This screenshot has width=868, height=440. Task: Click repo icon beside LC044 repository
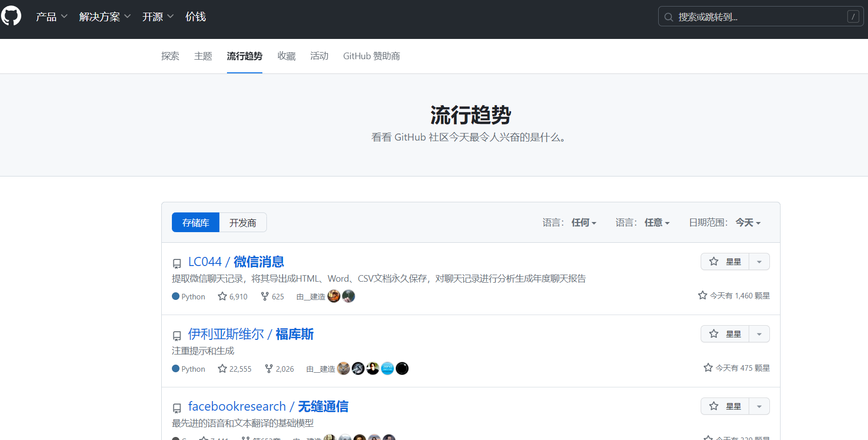(x=177, y=263)
